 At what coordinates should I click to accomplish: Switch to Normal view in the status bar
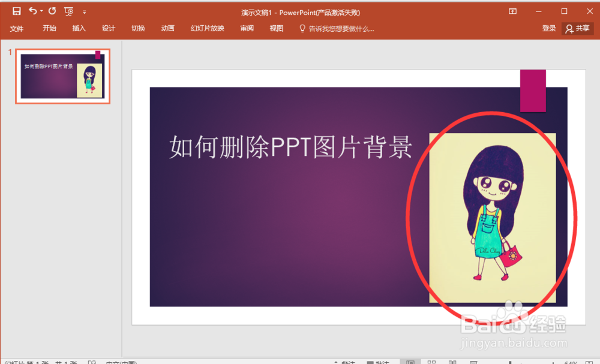coord(411,362)
